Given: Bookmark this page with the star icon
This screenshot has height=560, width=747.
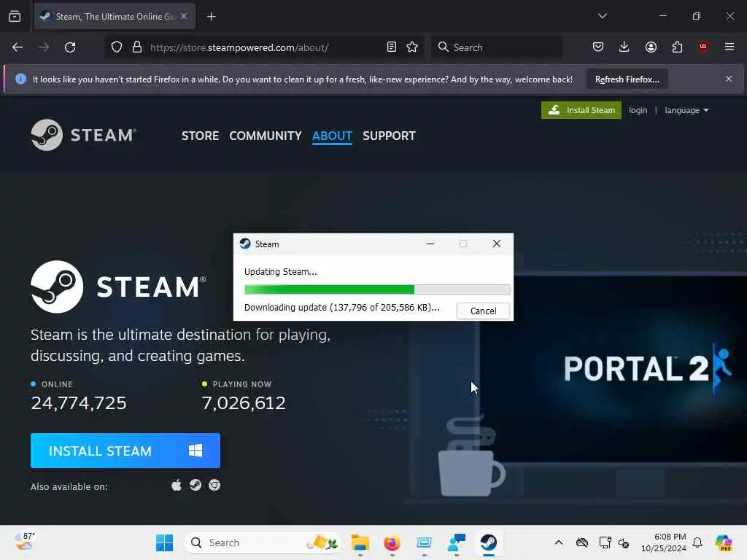Looking at the screenshot, I should 412,47.
